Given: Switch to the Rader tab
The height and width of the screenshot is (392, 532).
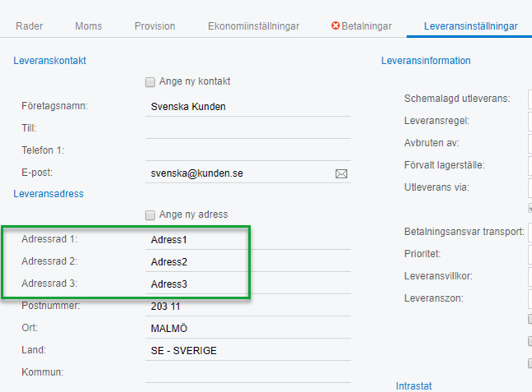Looking at the screenshot, I should [30, 26].
